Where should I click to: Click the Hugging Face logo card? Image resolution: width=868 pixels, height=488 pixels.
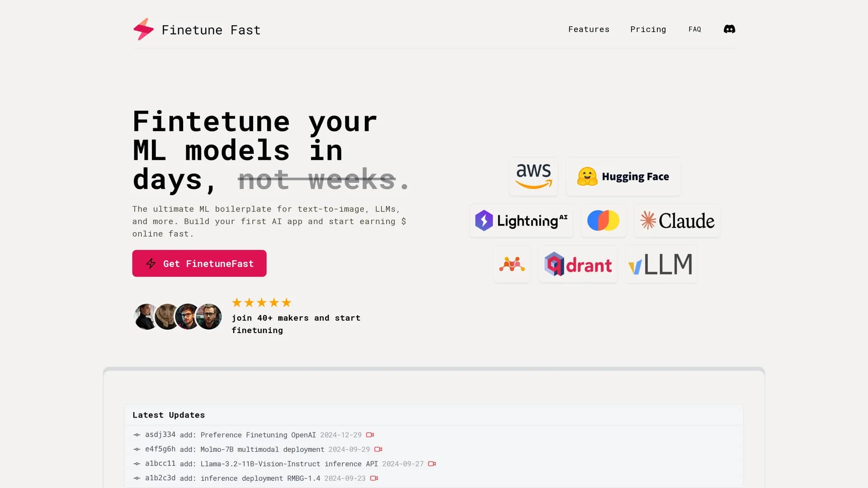(623, 176)
